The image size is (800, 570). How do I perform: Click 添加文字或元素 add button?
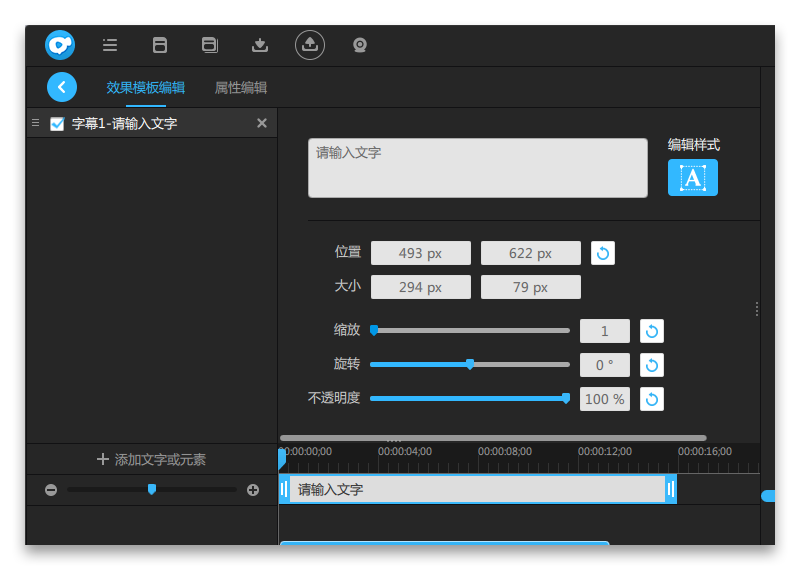152,459
